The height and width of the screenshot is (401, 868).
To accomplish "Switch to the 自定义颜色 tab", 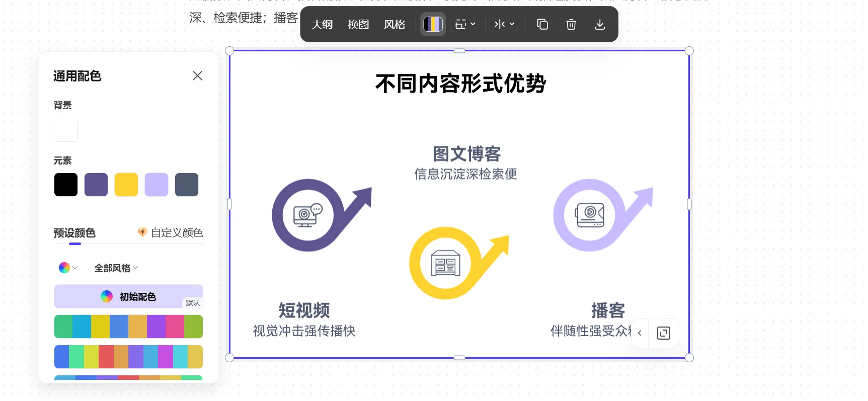I will pyautogui.click(x=171, y=232).
